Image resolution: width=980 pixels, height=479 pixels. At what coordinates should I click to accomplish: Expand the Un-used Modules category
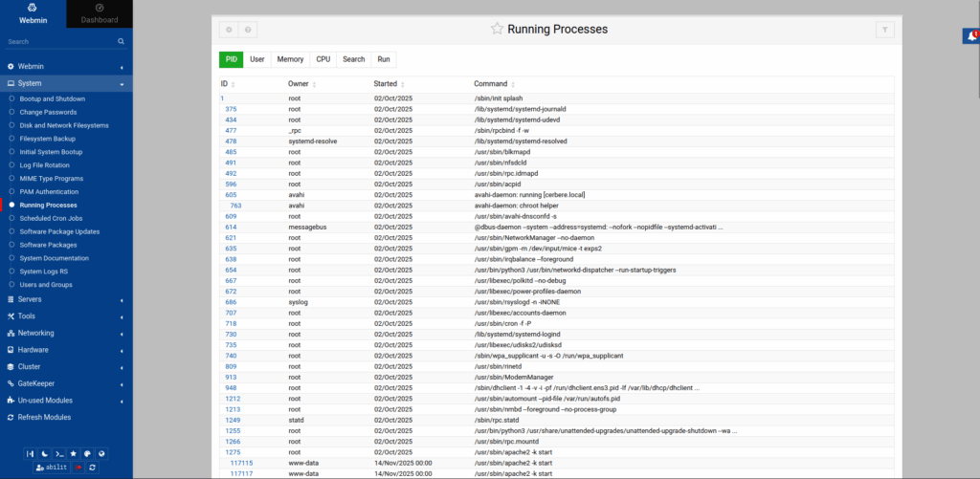click(x=66, y=401)
